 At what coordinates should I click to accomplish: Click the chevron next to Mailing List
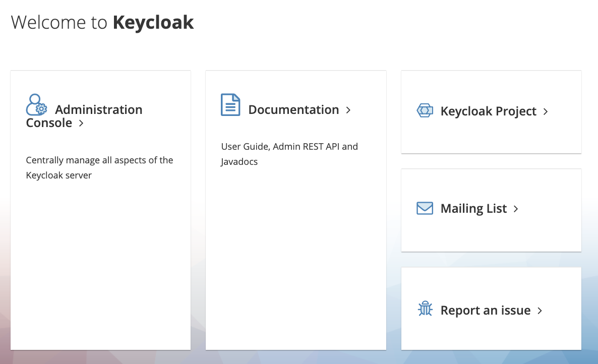(516, 209)
